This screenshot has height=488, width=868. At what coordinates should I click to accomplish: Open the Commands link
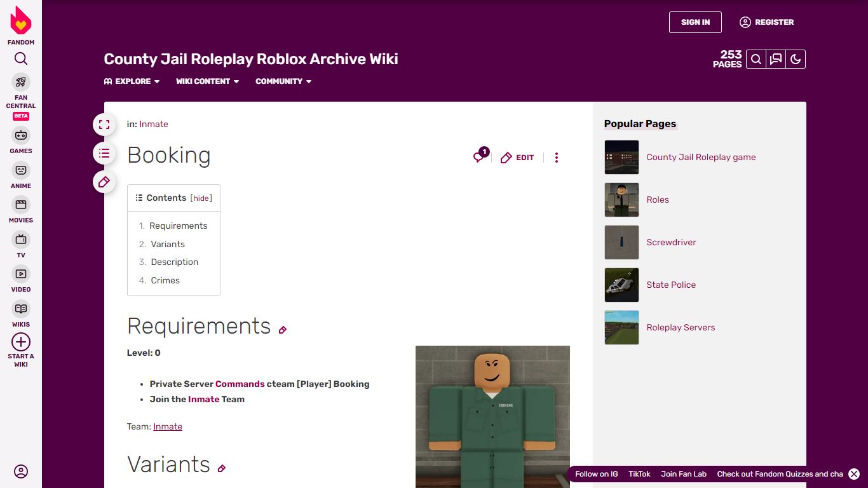240,384
